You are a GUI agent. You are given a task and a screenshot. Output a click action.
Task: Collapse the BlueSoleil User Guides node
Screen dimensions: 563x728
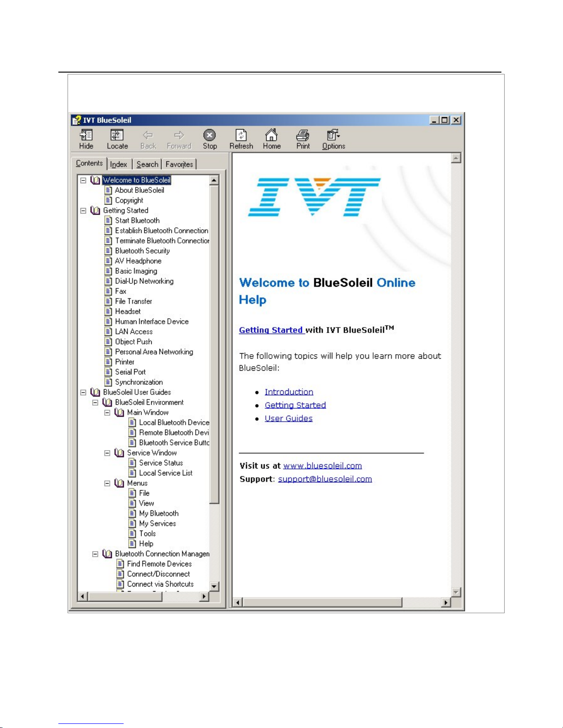[x=83, y=392]
